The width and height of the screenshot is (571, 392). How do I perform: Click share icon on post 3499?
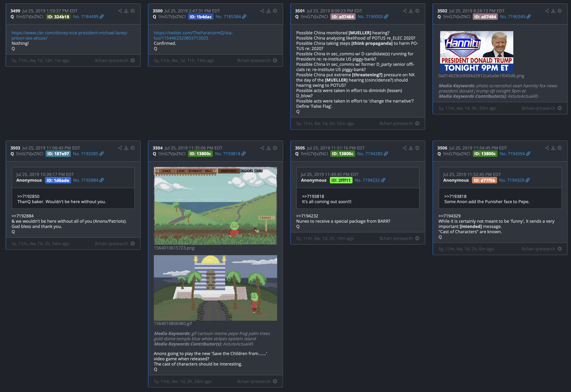pos(120,11)
